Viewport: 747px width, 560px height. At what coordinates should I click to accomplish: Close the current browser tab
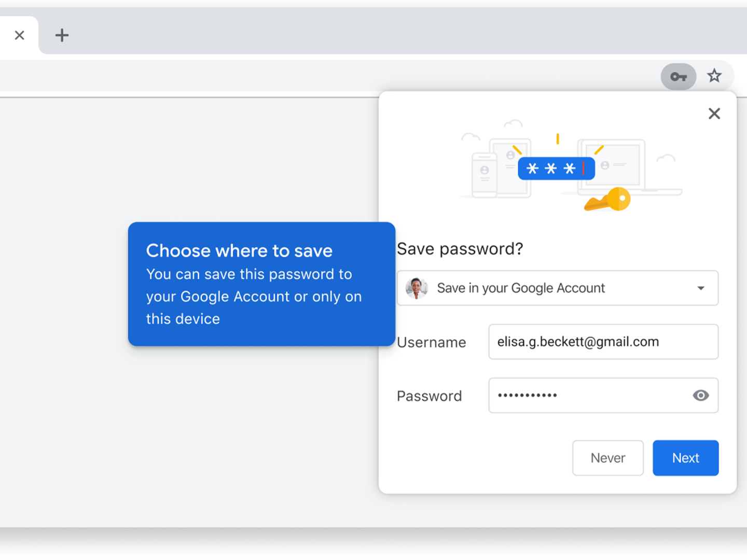tap(20, 35)
